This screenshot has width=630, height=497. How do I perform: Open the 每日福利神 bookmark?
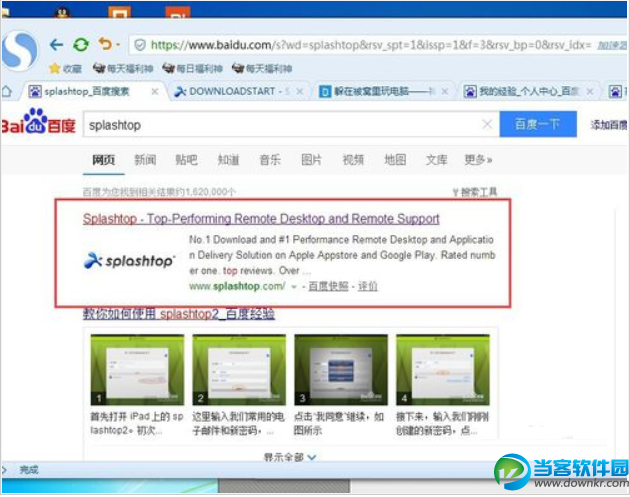192,69
